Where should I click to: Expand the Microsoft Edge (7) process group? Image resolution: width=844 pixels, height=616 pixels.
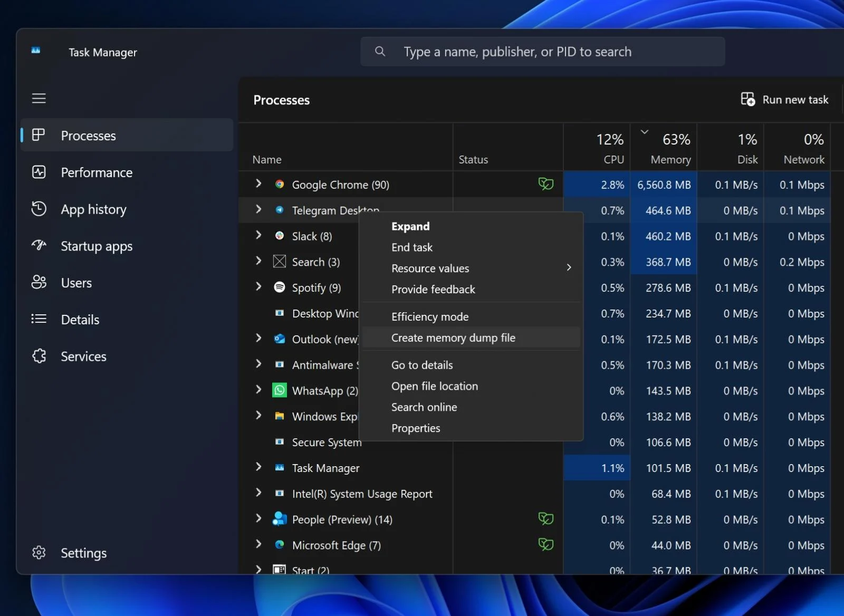click(258, 544)
